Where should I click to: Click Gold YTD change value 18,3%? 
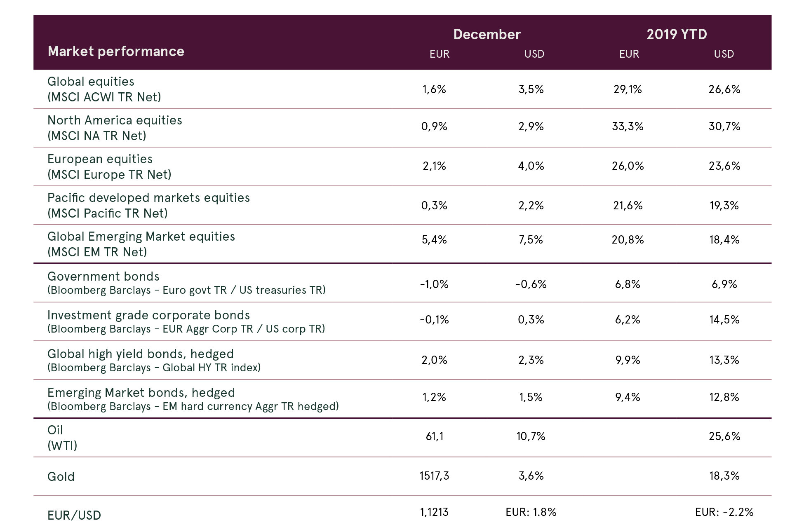coord(724,476)
